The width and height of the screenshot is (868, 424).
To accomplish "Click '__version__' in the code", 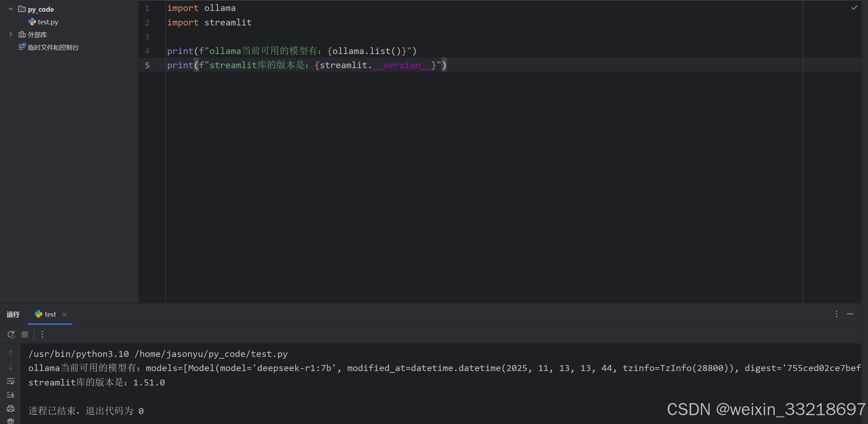I will point(402,65).
